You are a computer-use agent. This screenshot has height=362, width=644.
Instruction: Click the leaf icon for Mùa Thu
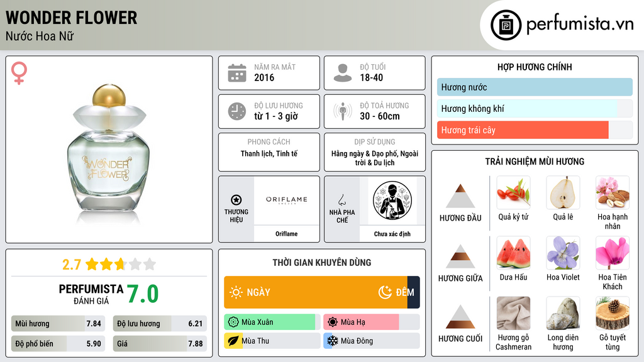pos(233,341)
